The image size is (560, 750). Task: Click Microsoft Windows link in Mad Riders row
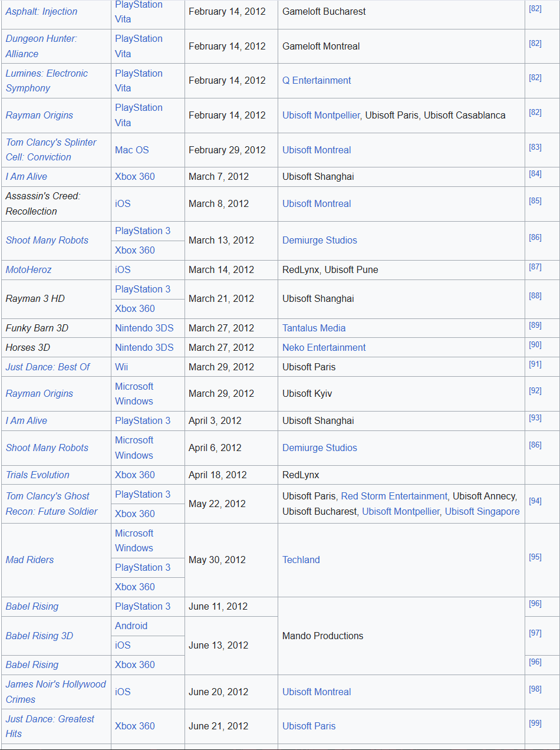(134, 540)
